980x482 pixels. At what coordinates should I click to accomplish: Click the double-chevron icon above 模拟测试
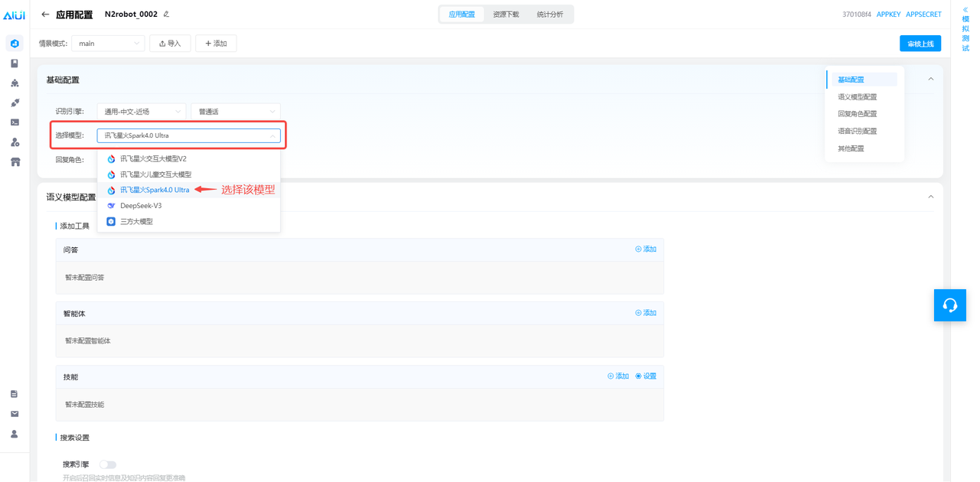pyautogui.click(x=965, y=9)
